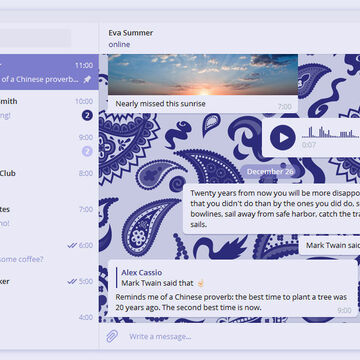Screen dimensions: 360x360
Task: Open the Club chat from 8:00
Action: 49,180
